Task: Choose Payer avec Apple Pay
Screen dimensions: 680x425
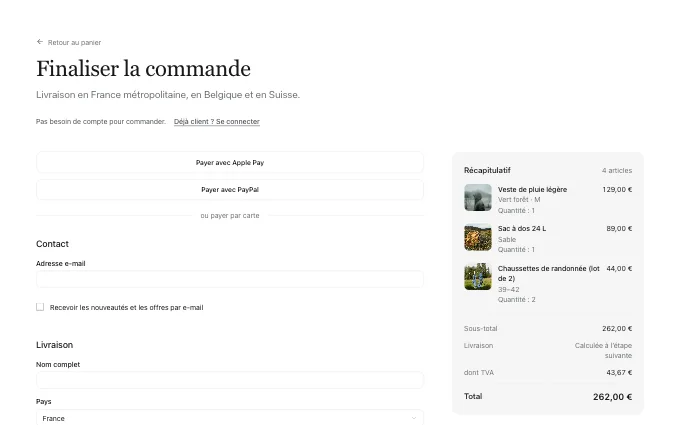Action: click(x=230, y=163)
